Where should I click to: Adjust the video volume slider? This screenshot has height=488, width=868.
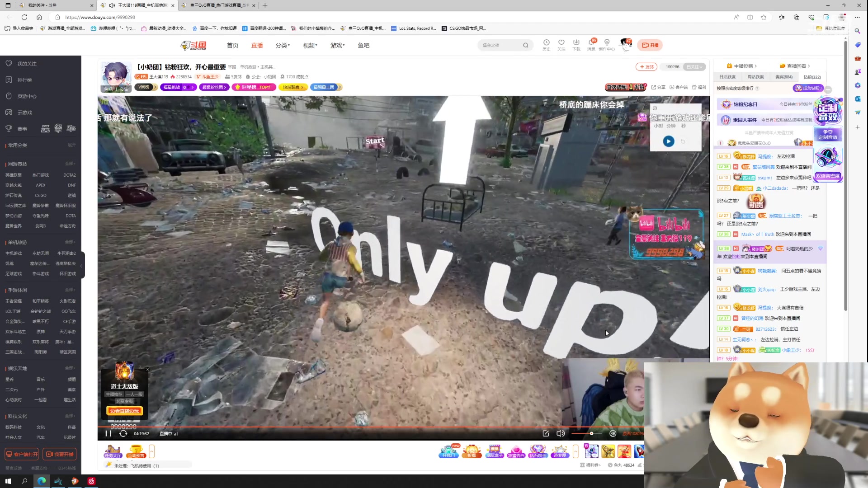[x=591, y=433]
